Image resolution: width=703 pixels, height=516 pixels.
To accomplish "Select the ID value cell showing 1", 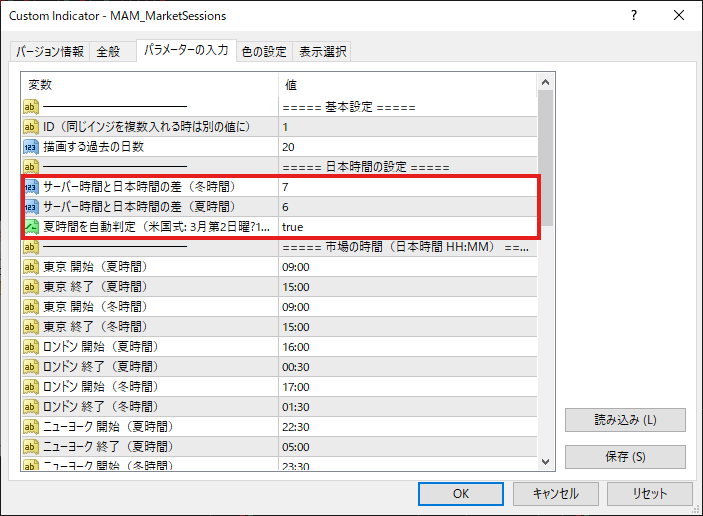I will pyautogui.click(x=408, y=127).
